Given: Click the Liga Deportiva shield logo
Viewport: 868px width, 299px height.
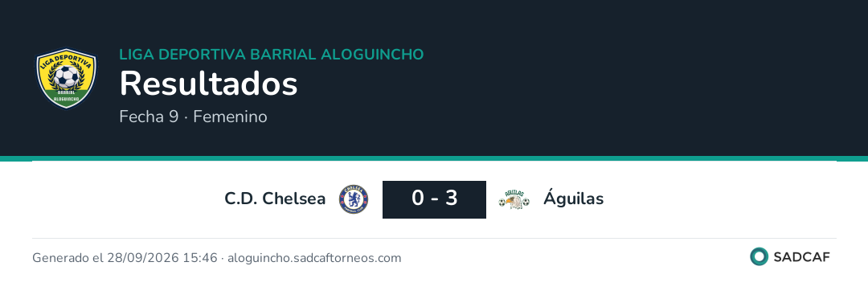Looking at the screenshot, I should point(67,78).
